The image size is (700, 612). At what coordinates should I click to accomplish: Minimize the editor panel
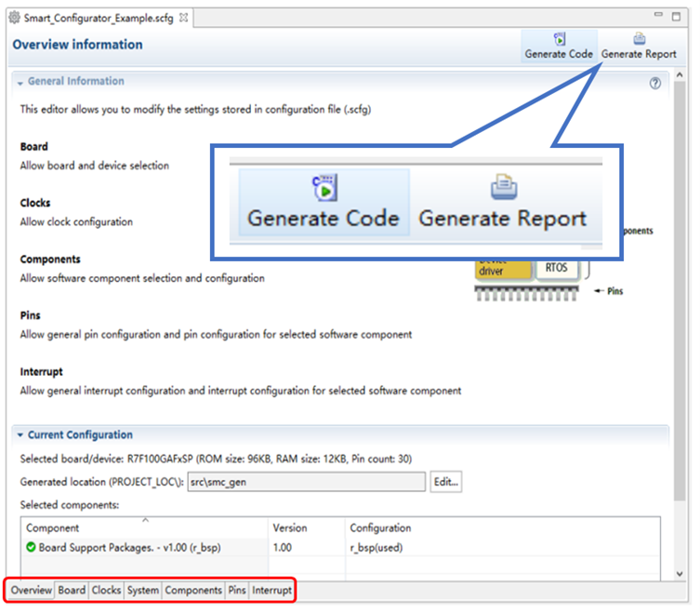(x=662, y=17)
